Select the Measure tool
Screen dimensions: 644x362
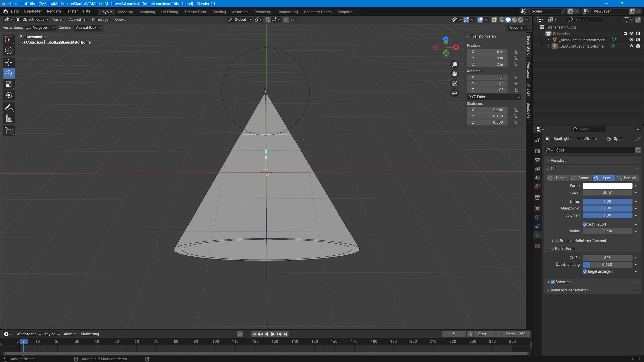(x=9, y=119)
